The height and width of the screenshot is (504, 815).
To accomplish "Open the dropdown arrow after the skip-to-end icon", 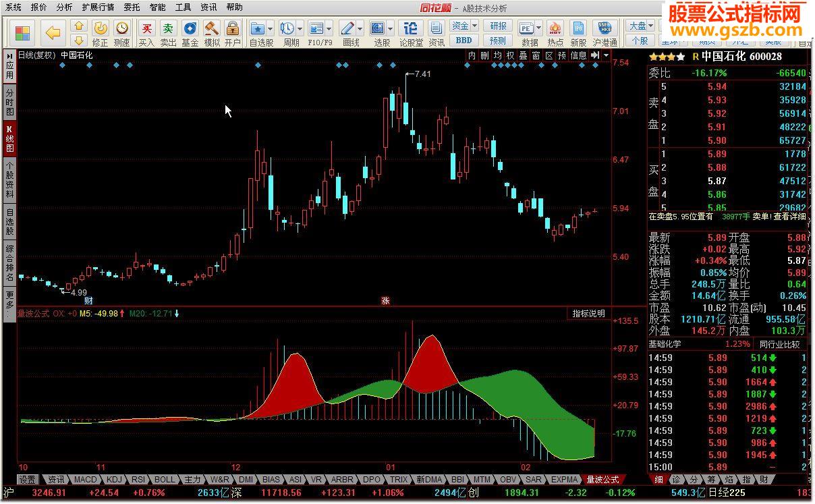I will coord(606,55).
